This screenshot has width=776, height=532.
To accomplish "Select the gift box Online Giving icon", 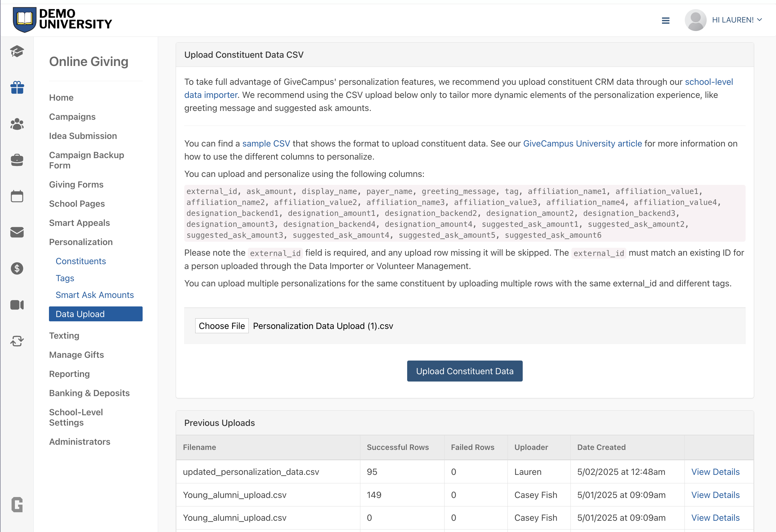I will 17,88.
